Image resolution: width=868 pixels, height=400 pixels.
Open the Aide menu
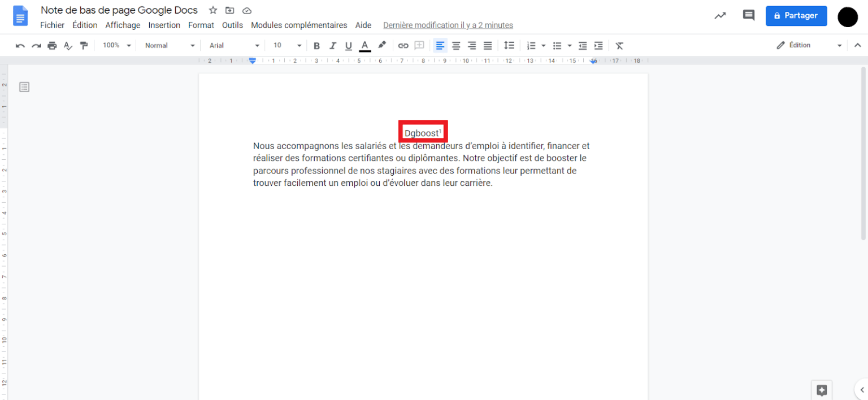(x=363, y=25)
